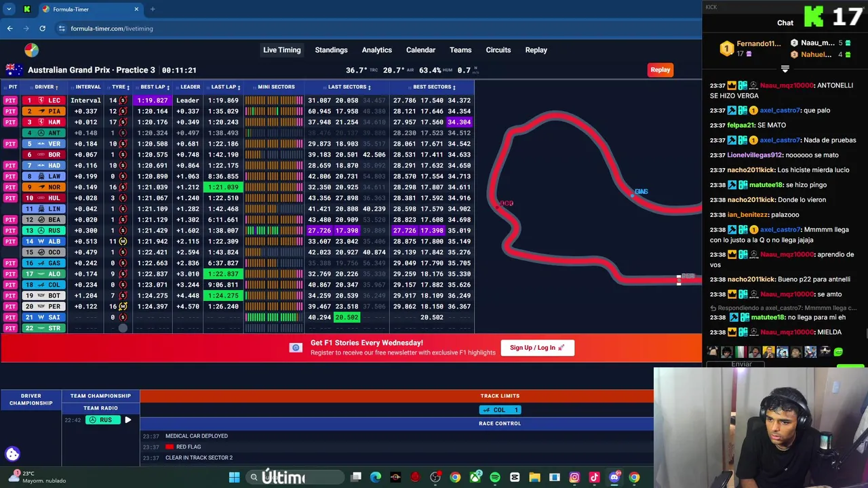The width and height of the screenshot is (868, 488).
Task: Open the Circuits page
Action: pos(498,50)
